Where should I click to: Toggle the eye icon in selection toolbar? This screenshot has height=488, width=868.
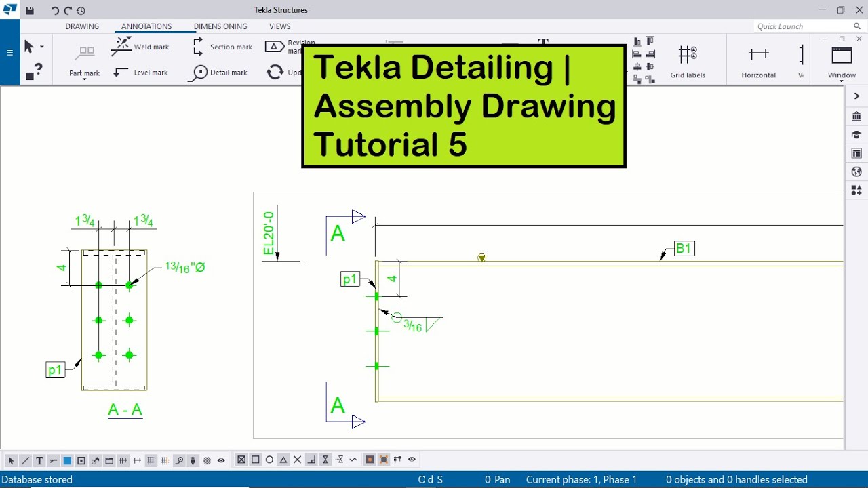tap(221, 460)
